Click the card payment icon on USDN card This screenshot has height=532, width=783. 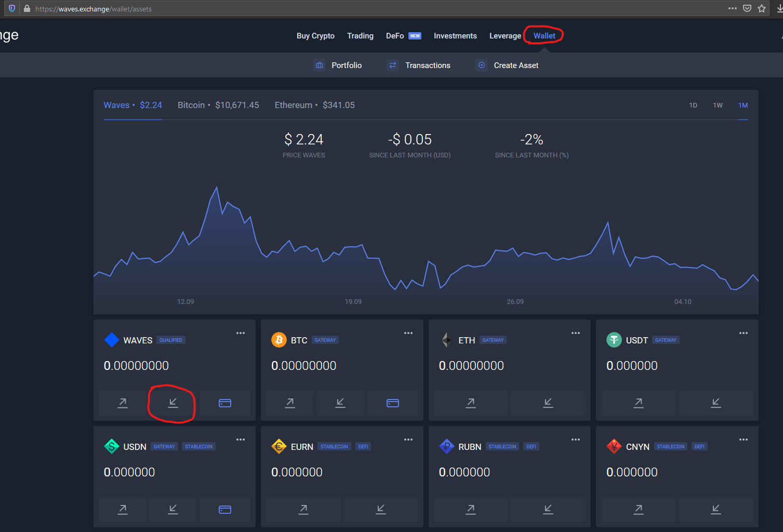pyautogui.click(x=225, y=510)
